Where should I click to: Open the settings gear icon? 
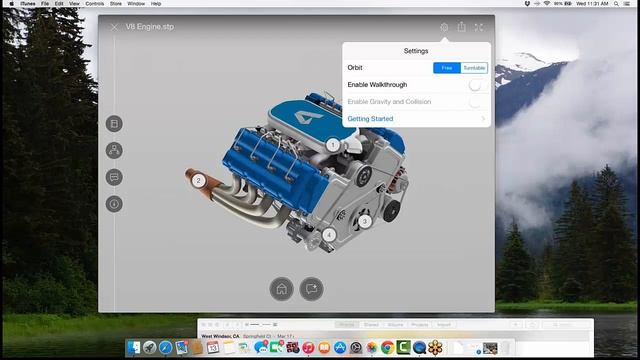[x=444, y=27]
